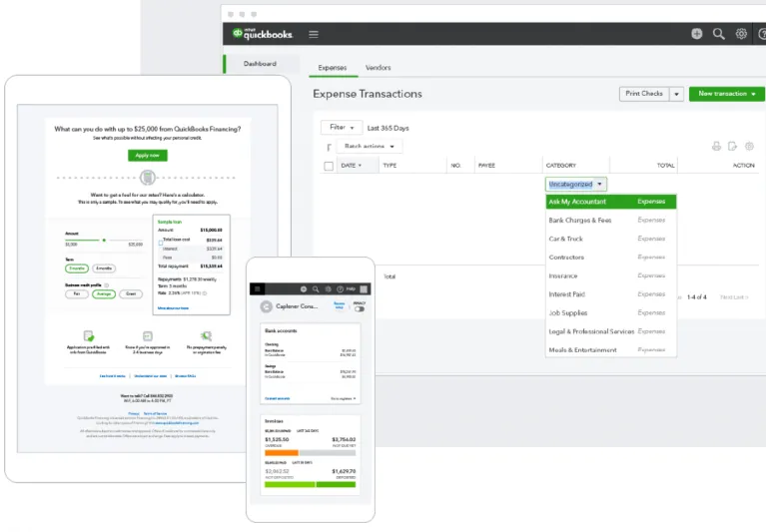This screenshot has height=532, width=766.
Task: Click the calculator icon on the tablet dotted line
Action: [148, 178]
